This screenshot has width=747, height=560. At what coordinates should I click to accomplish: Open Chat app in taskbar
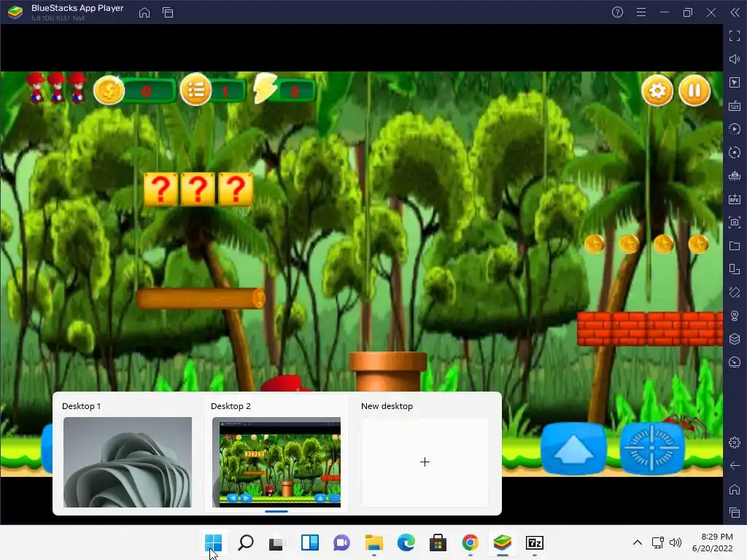341,542
